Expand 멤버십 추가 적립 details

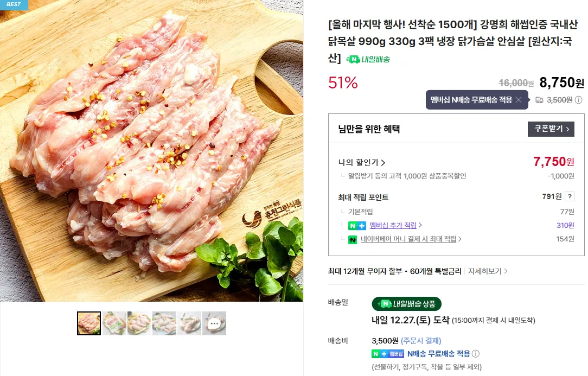(396, 225)
